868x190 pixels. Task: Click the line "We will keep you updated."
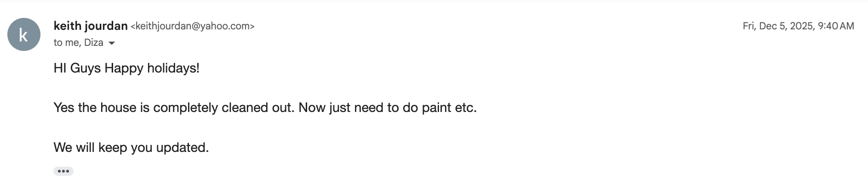(x=131, y=148)
